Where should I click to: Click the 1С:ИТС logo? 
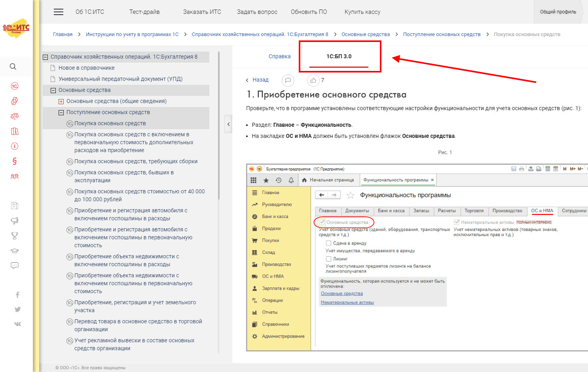[16, 28]
